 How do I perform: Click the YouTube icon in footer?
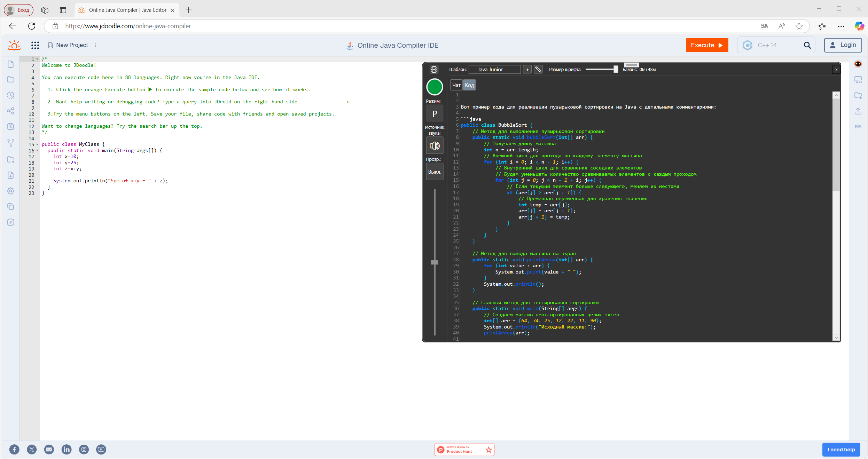101,449
